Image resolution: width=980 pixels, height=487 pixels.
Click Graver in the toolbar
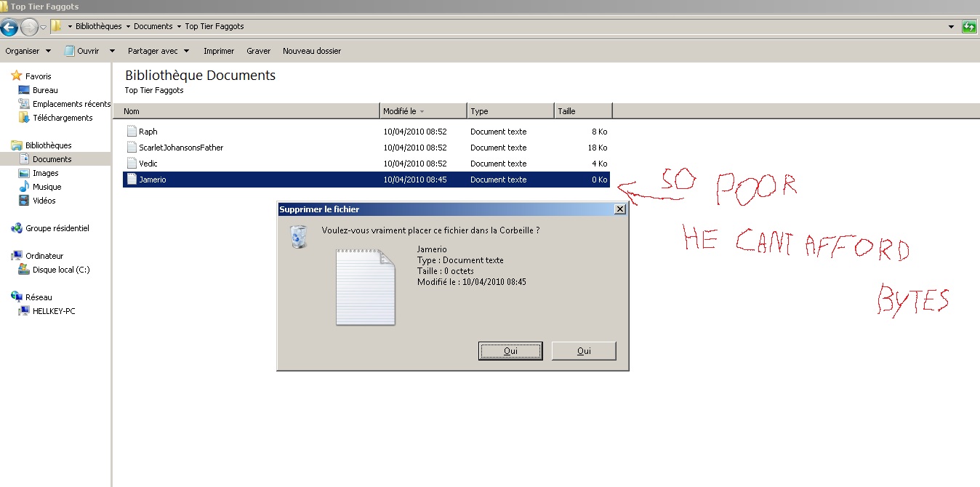258,51
